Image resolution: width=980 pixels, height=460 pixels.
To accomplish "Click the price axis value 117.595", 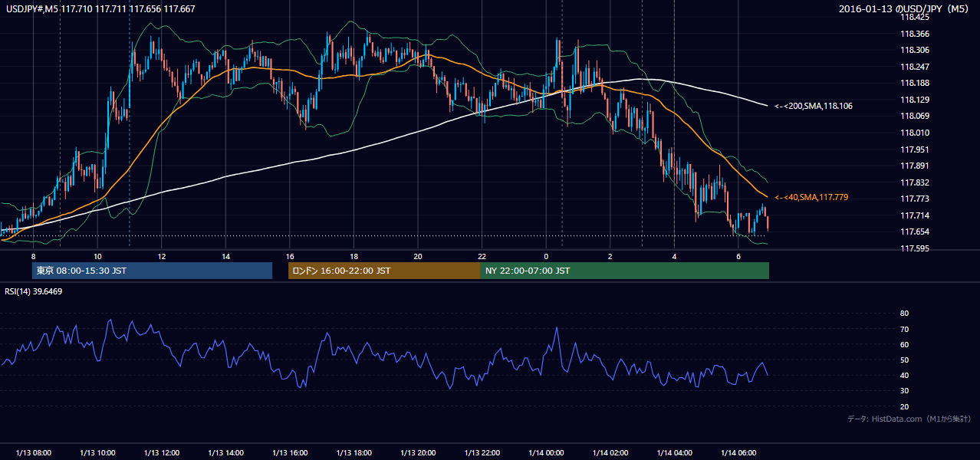I will pos(915,248).
